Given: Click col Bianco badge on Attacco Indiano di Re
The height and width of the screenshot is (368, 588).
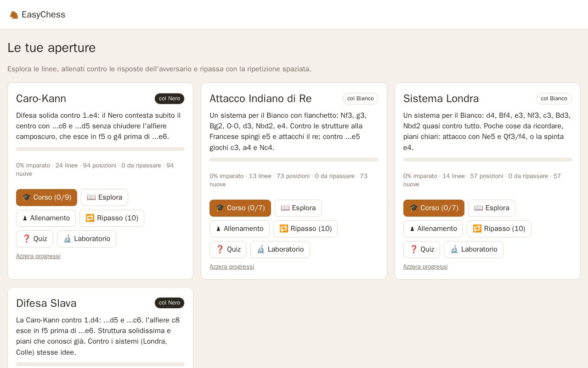Looking at the screenshot, I should pos(361,98).
